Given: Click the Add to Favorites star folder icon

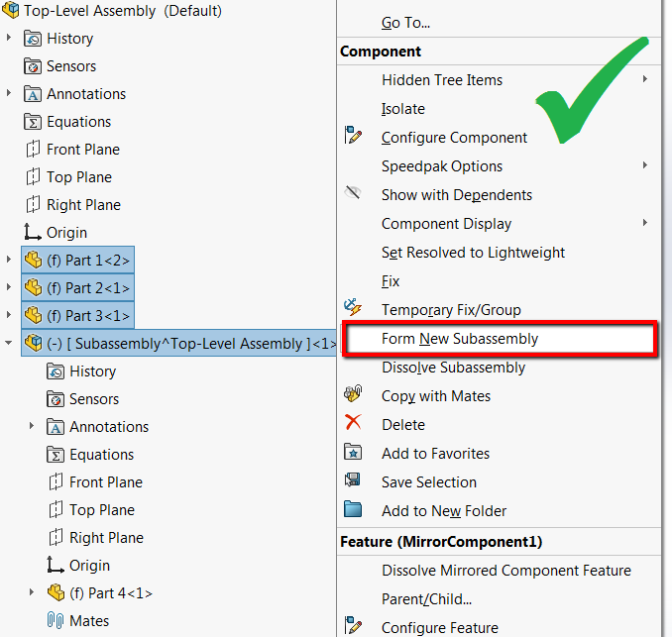Looking at the screenshot, I should coord(353,452).
